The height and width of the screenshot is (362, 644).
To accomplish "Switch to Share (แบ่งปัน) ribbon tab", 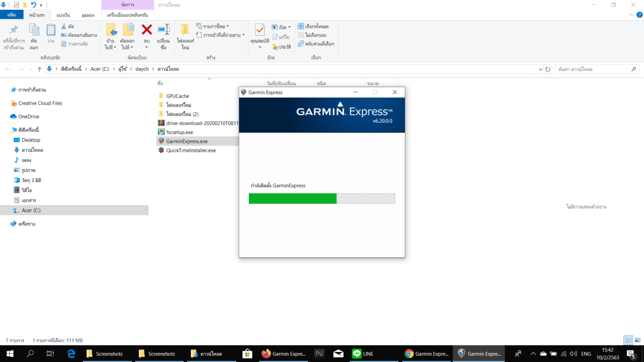I will click(63, 15).
